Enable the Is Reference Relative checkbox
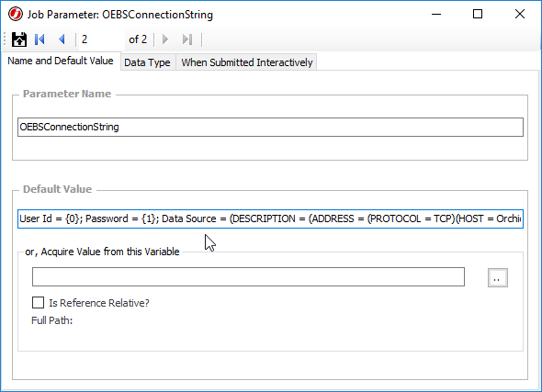542x392 pixels. [38, 303]
